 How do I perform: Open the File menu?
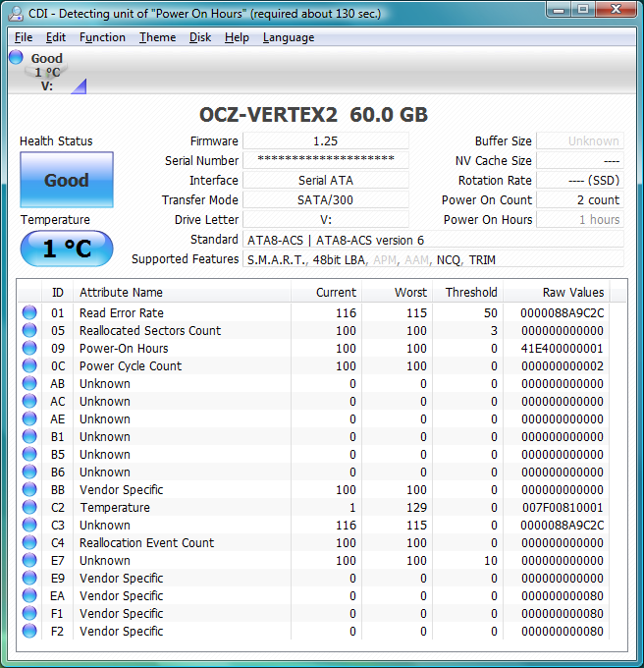tap(24, 37)
